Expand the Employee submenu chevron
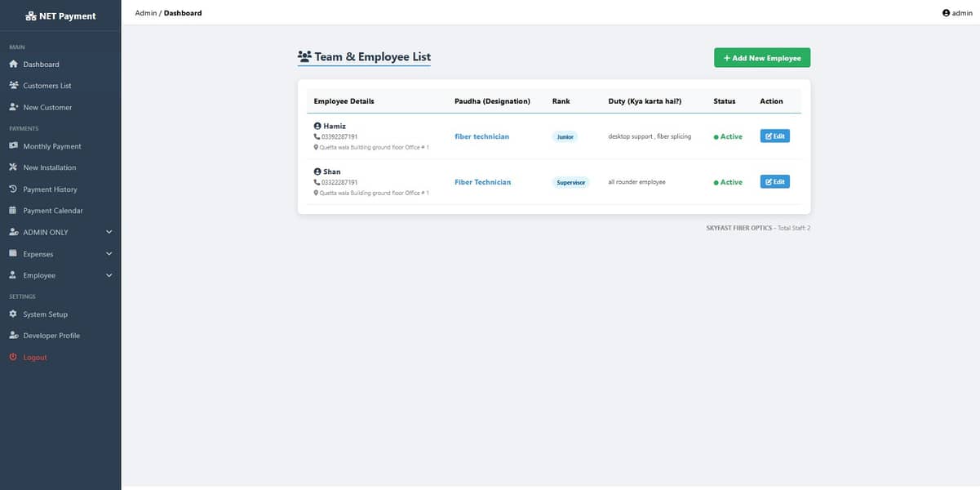The width and height of the screenshot is (980, 490). 109,275
